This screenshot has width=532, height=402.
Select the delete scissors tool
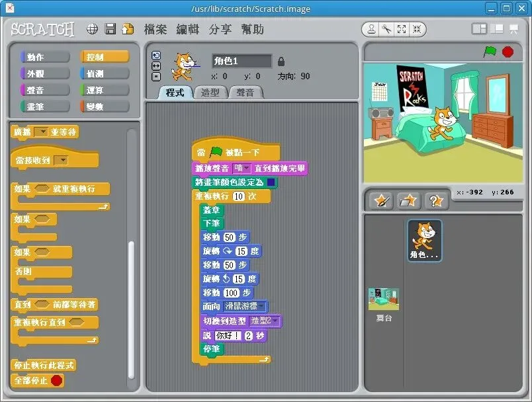pyautogui.click(x=386, y=30)
